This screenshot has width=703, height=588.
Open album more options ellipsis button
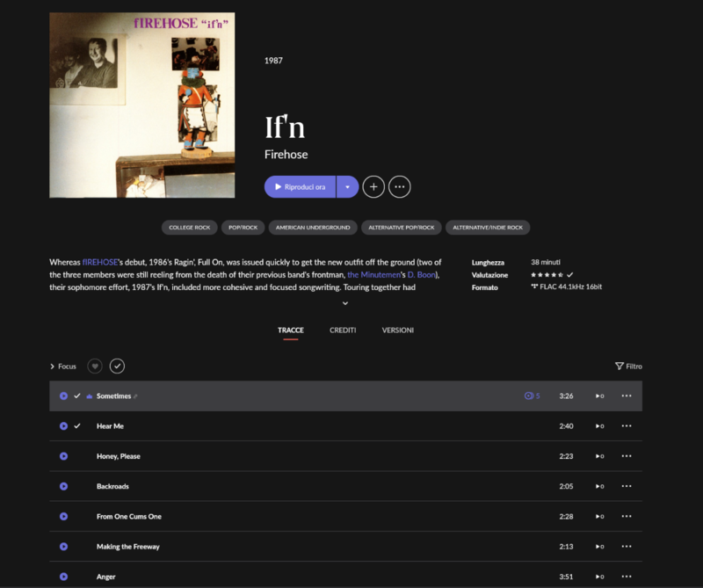coord(400,186)
